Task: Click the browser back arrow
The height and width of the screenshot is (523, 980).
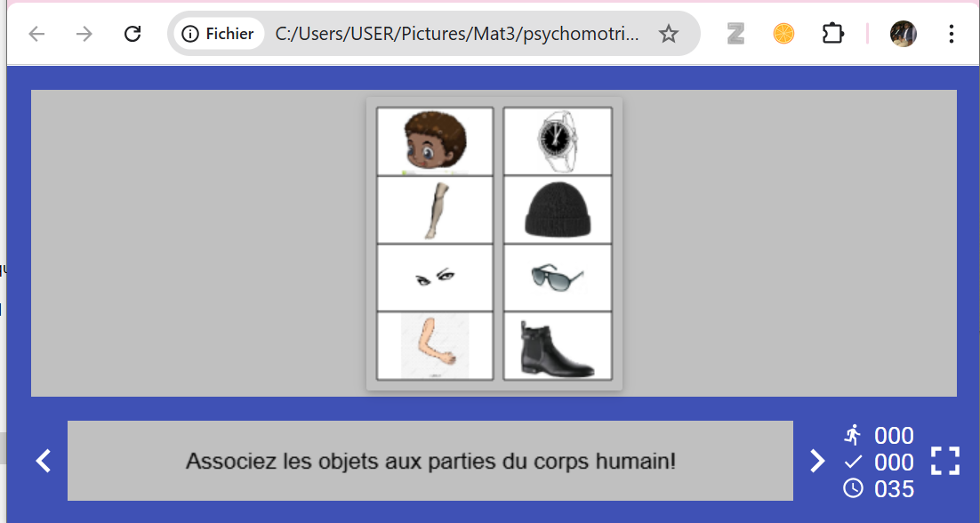Action: coord(36,34)
